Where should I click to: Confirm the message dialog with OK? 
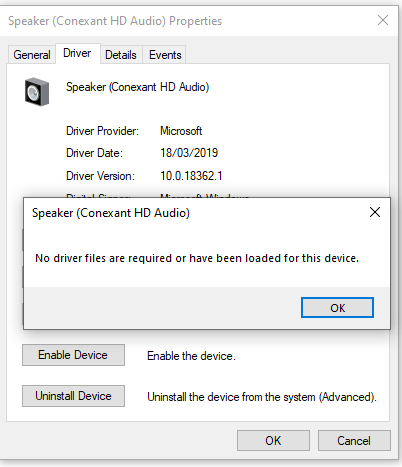coord(337,308)
